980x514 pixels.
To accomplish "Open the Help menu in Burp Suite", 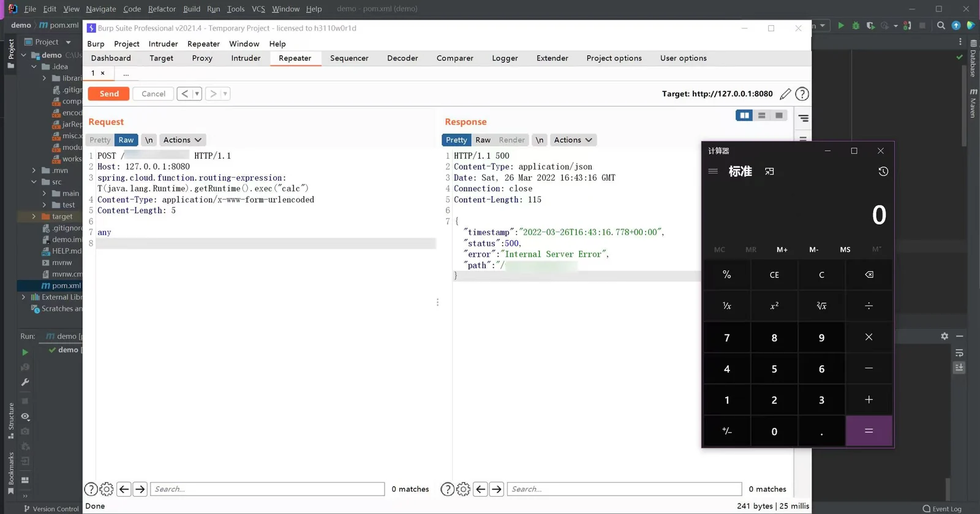I will (x=277, y=43).
